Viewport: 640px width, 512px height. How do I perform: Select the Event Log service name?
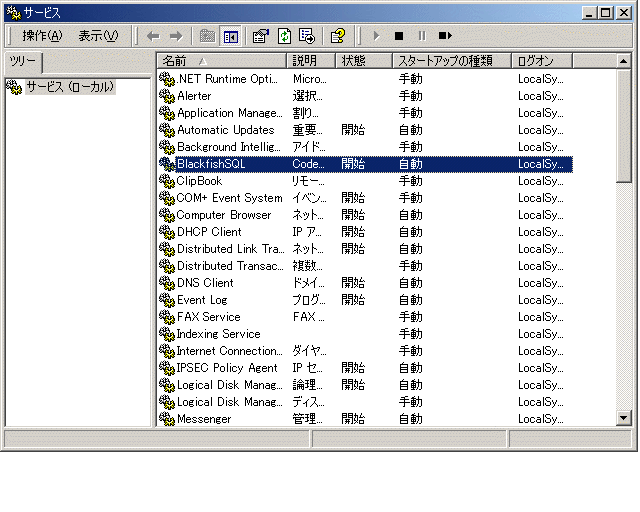pyautogui.click(x=202, y=300)
